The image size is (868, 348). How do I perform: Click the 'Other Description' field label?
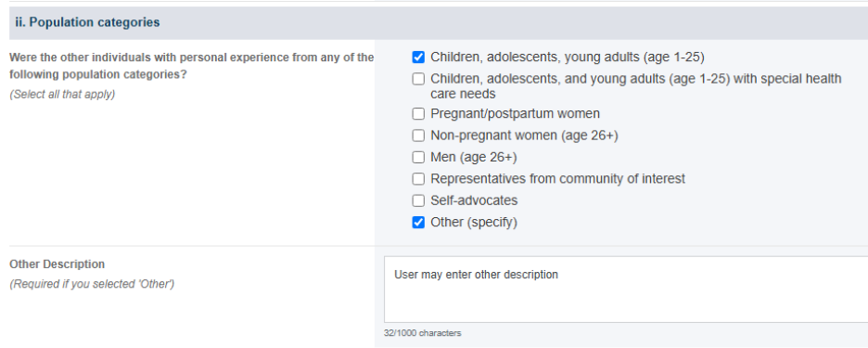(x=57, y=264)
